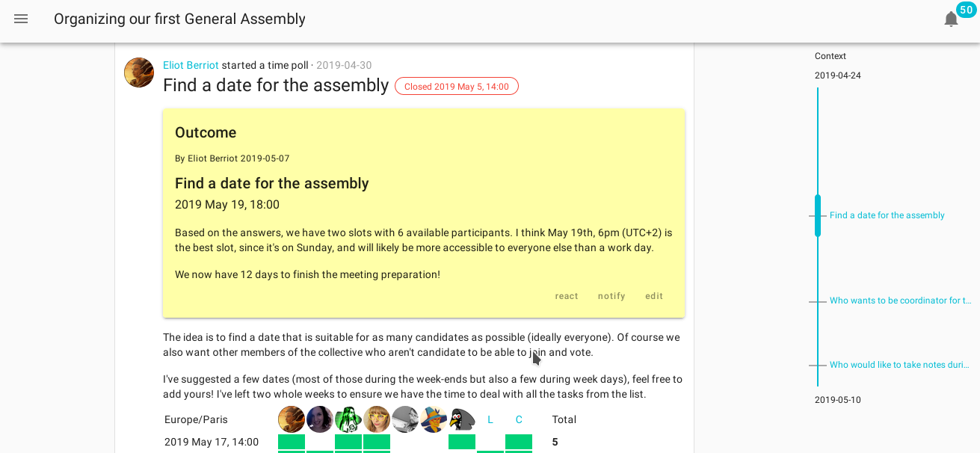Click participant initial C in poll header
This screenshot has width=980, height=453.
point(519,420)
